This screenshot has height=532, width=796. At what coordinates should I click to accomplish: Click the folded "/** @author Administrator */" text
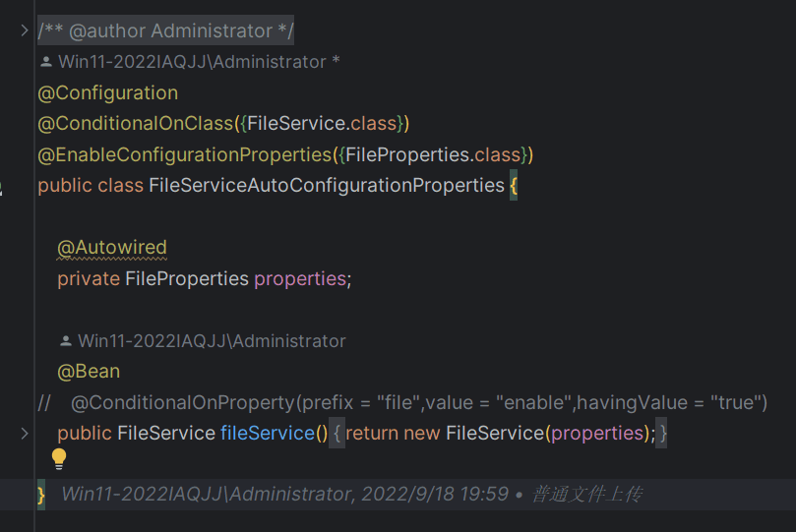165,30
